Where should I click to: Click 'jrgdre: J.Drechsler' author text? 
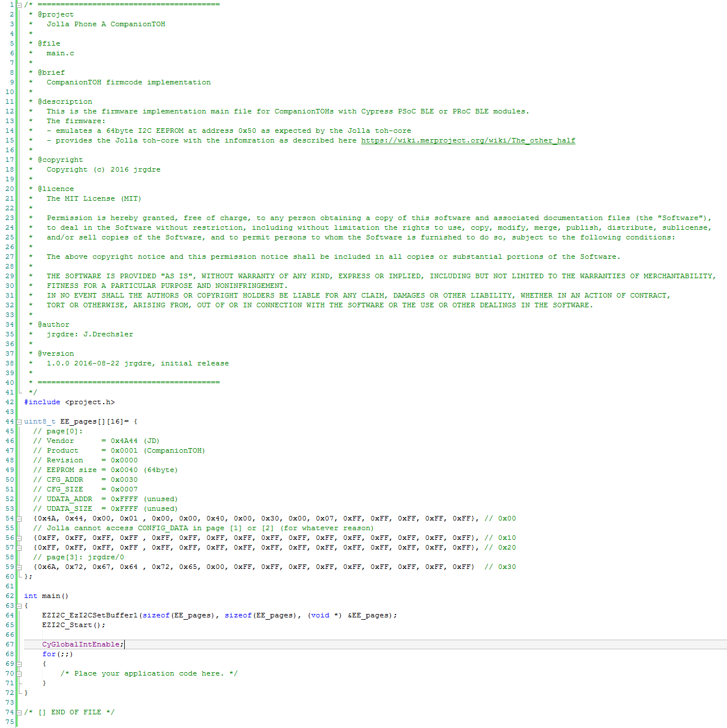[x=90, y=334]
